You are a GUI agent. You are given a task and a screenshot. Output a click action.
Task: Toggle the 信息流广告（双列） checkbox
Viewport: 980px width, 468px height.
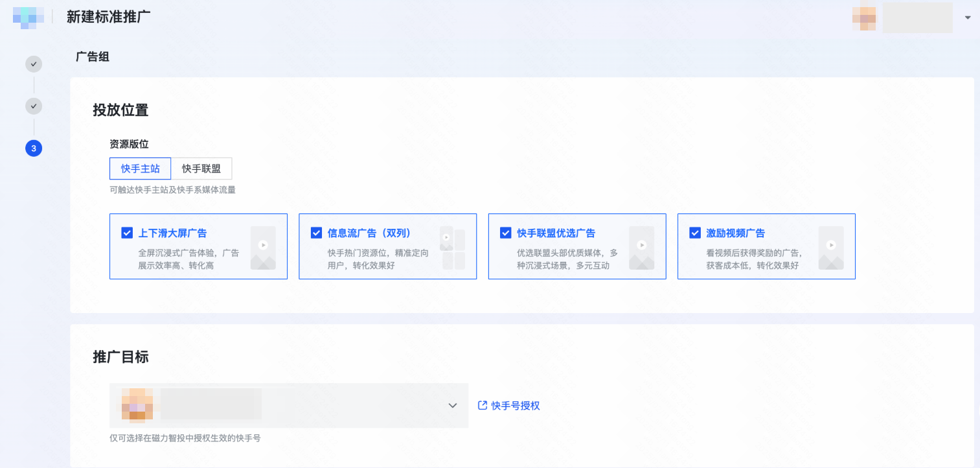pos(316,233)
